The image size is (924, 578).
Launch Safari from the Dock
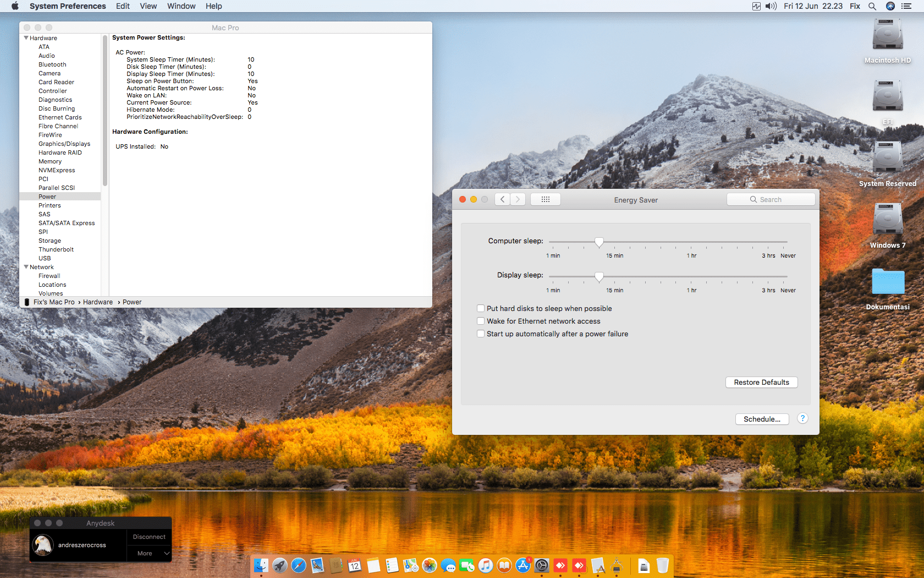299,565
